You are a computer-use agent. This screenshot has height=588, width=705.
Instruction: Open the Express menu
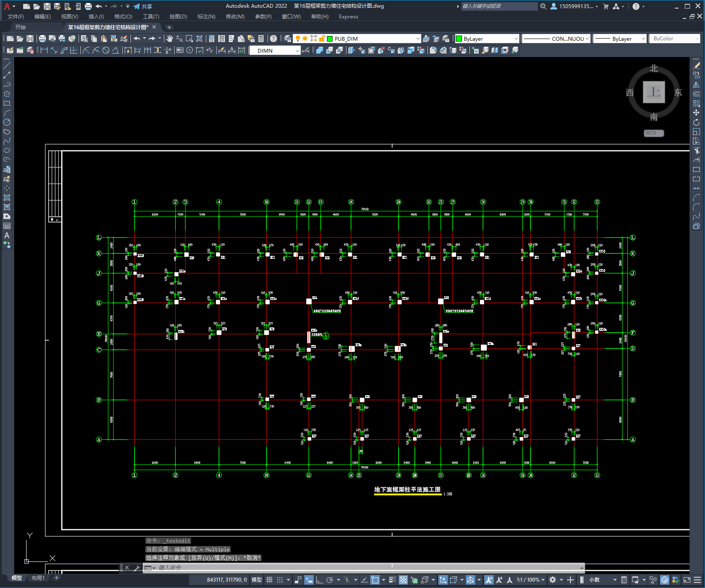click(x=348, y=17)
